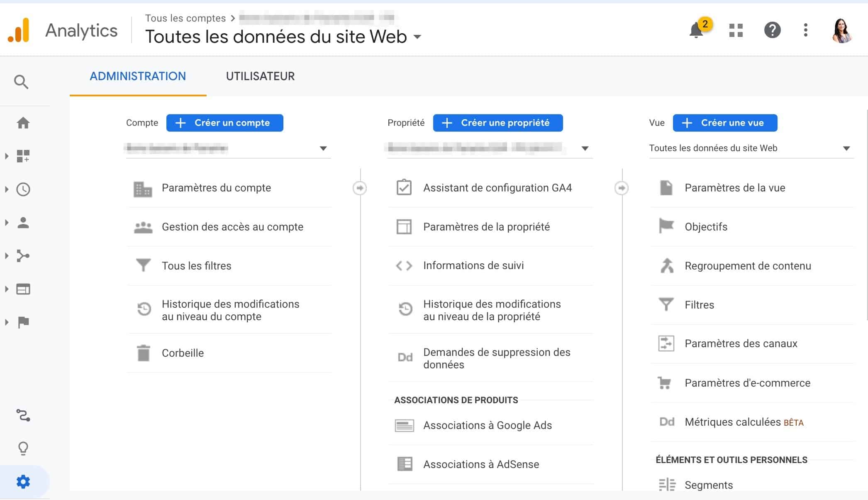Open 'Gestion des accès au compte'

tap(229, 227)
